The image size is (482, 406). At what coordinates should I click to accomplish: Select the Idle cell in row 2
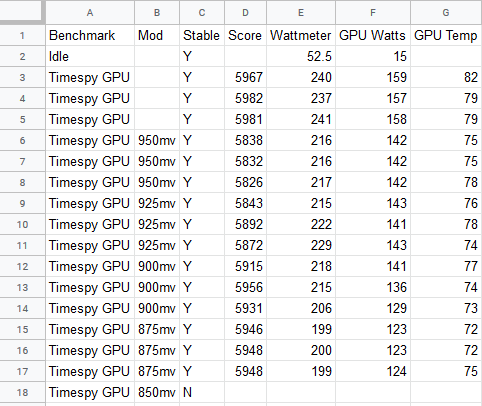(x=90, y=56)
